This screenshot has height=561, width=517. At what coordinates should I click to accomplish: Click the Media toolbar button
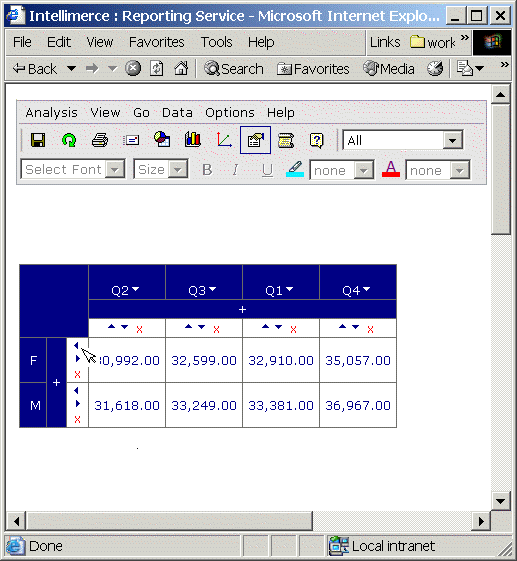click(x=389, y=69)
